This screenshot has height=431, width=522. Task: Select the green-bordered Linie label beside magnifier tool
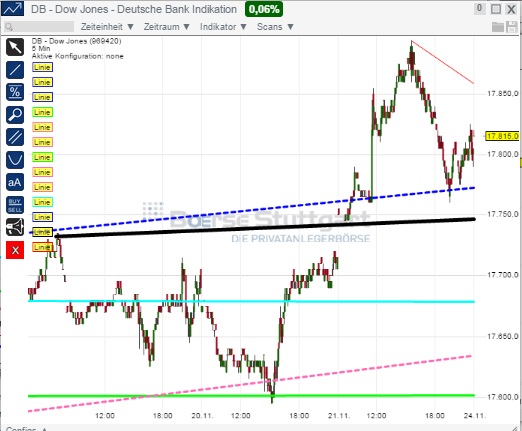42,112
